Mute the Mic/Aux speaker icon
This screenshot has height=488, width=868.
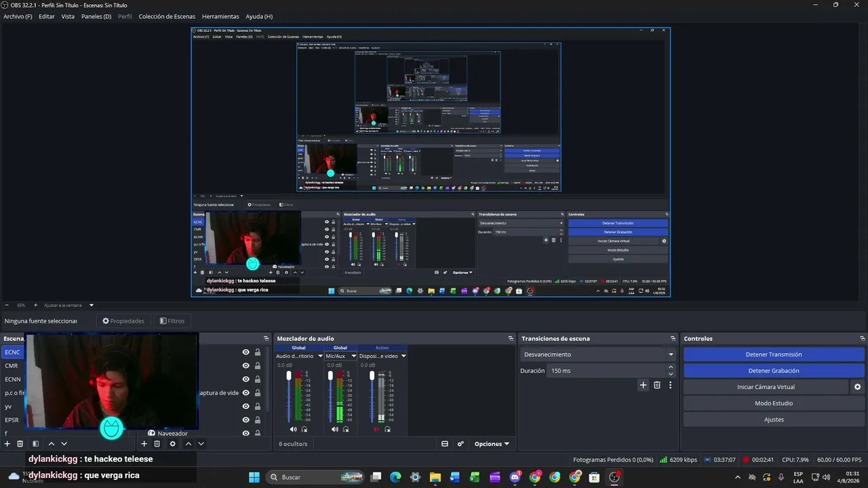335,429
